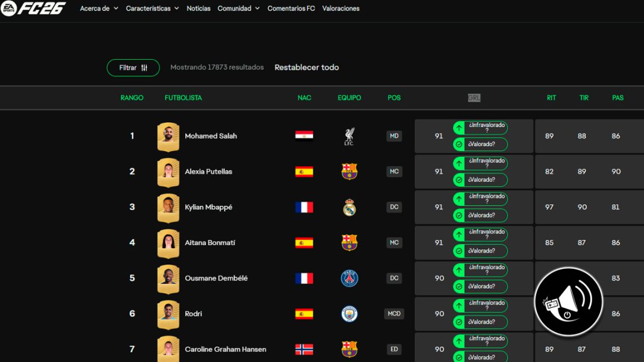Screen dimensions: 644x362
Task: Click FC Barcelona crest in Alexia Putellas' row
Action: [350, 172]
